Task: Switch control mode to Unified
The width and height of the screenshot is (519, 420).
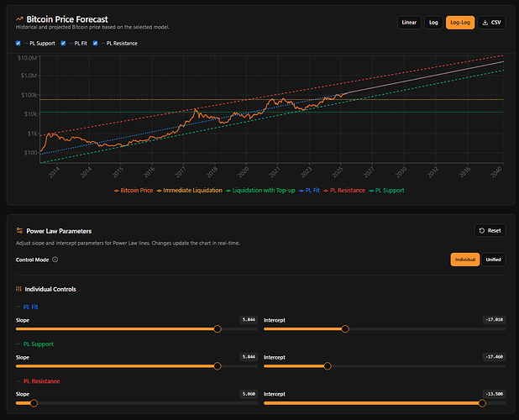Action: [493, 260]
